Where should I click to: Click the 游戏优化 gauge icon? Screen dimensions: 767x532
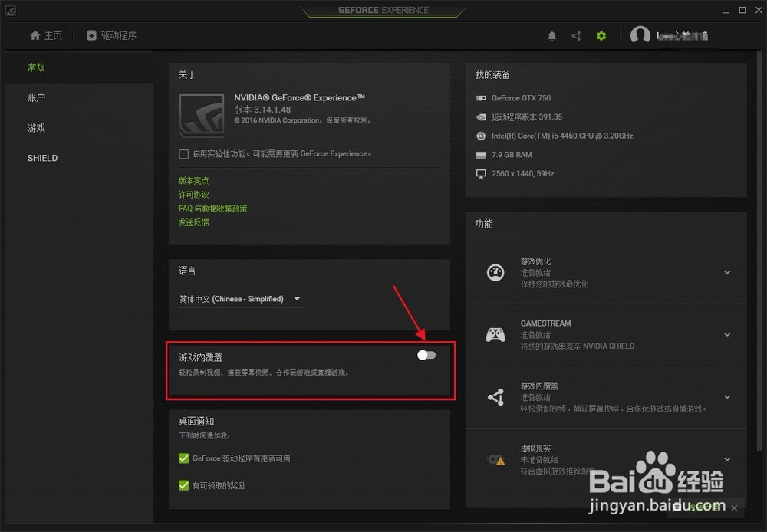click(495, 272)
